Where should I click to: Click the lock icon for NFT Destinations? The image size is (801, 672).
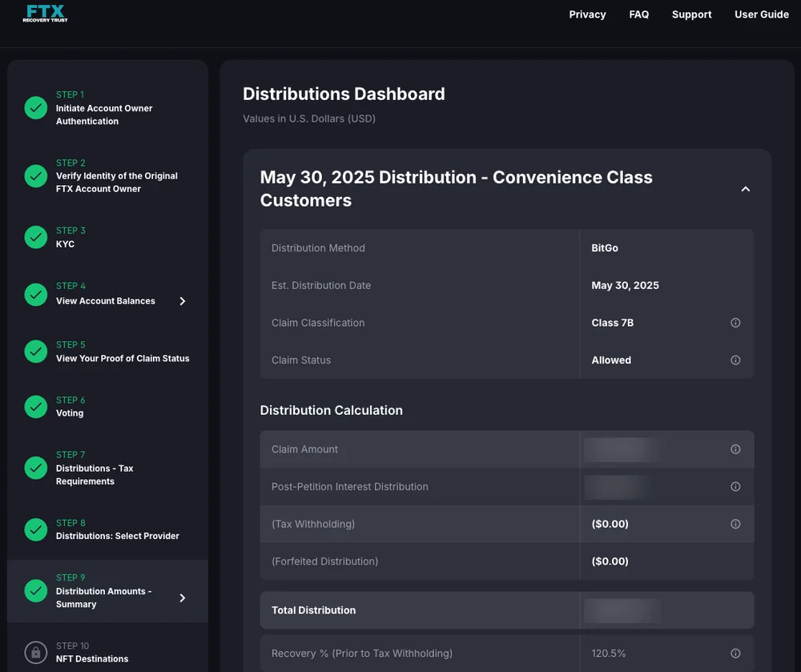coord(36,652)
